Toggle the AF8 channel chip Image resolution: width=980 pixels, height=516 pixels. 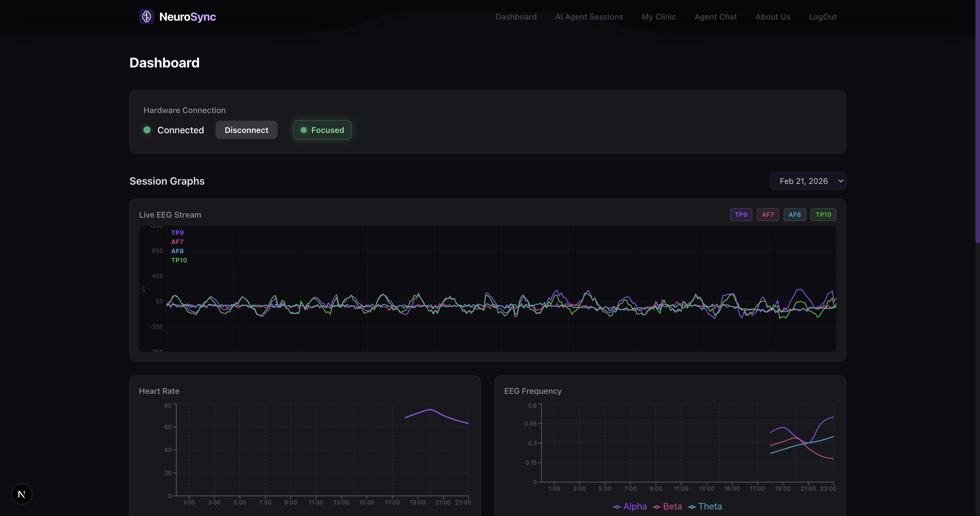point(794,215)
